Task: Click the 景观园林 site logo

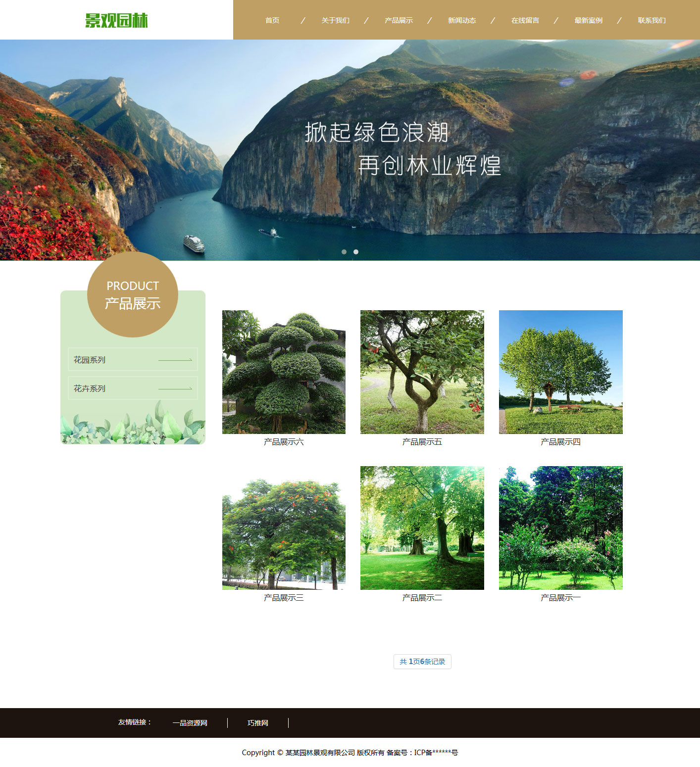Action: point(116,21)
